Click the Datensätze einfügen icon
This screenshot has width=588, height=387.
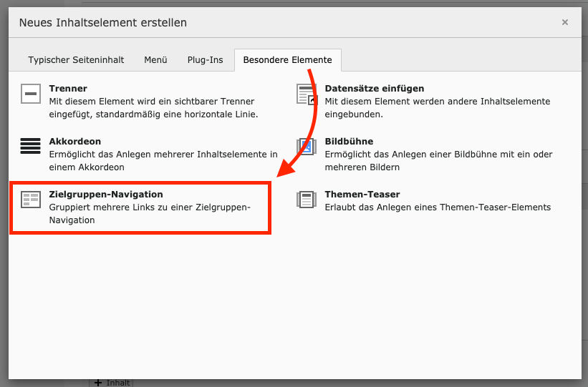pyautogui.click(x=307, y=94)
